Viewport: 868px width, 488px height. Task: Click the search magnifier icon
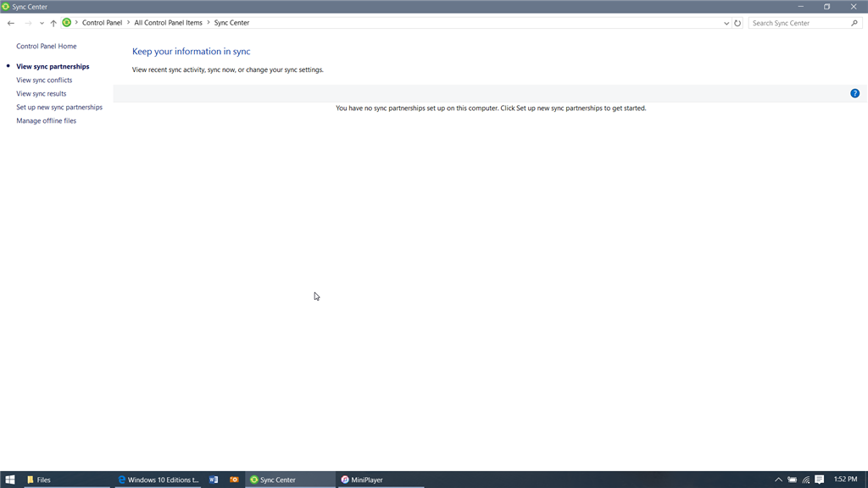click(855, 23)
